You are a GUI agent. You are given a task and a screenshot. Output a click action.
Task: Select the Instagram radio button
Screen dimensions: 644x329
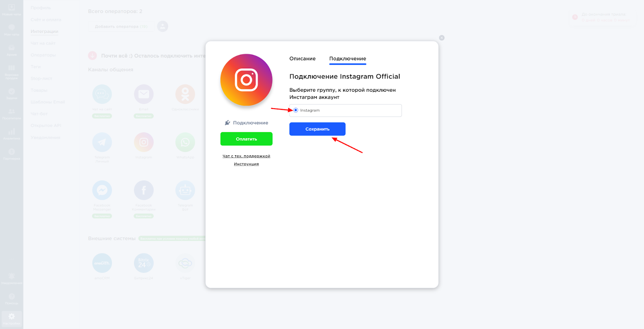(x=296, y=110)
